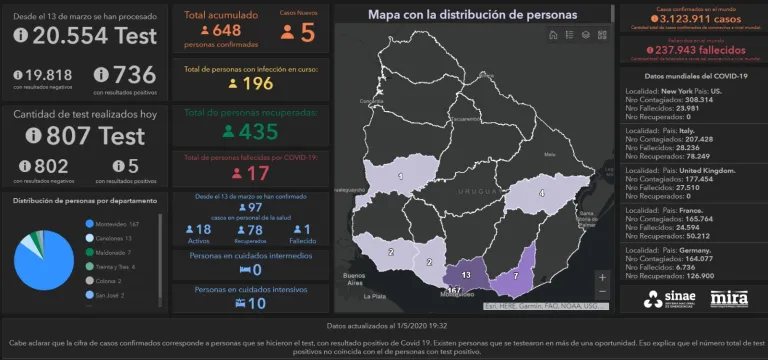Click info icon beside 807 Test
This screenshot has height=360, width=768.
coord(33,135)
